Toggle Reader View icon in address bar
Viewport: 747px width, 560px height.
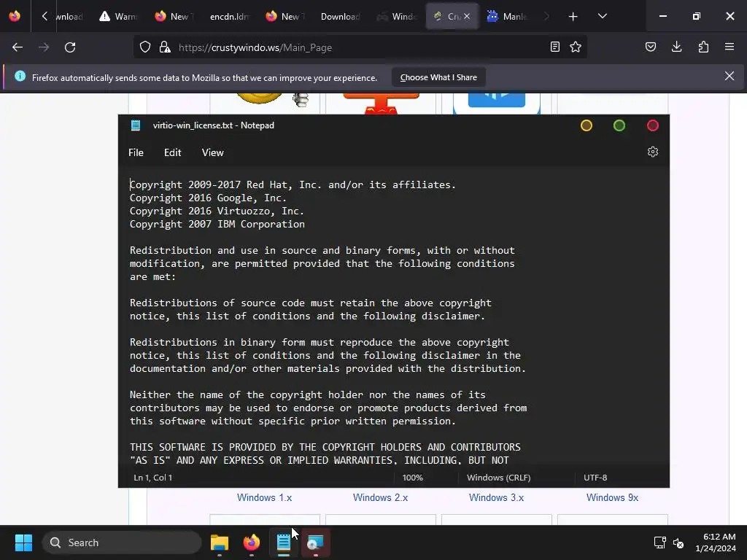point(554,47)
